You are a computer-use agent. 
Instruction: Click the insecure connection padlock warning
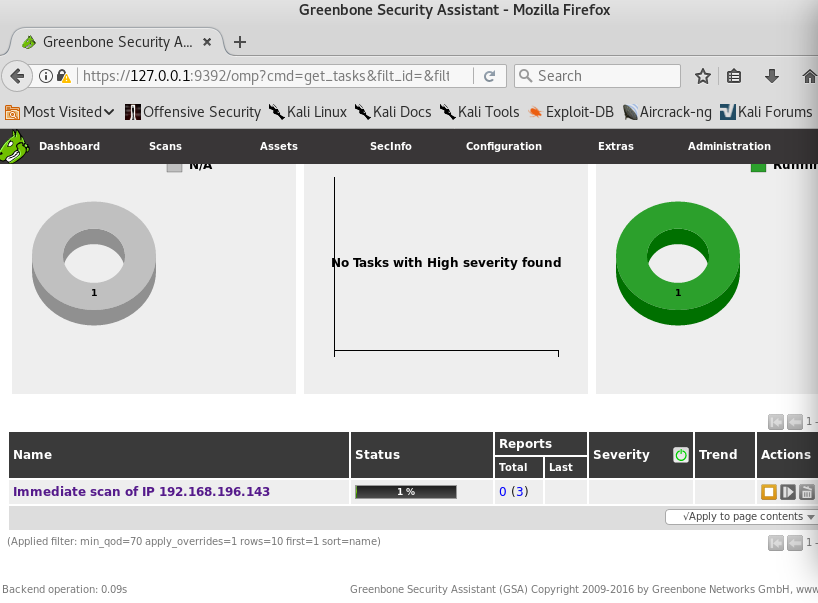click(64, 76)
